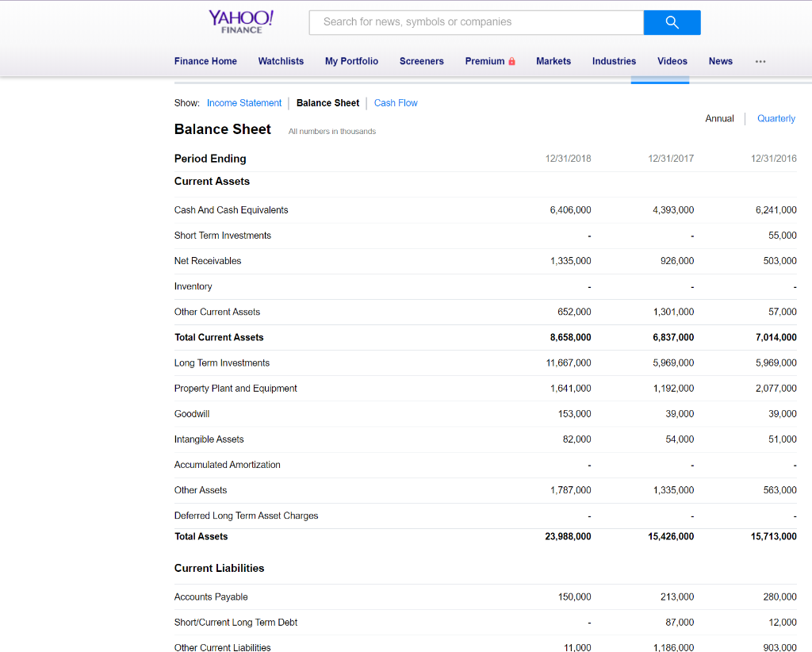Go to Videos section
The width and height of the screenshot is (812, 652).
click(x=672, y=61)
